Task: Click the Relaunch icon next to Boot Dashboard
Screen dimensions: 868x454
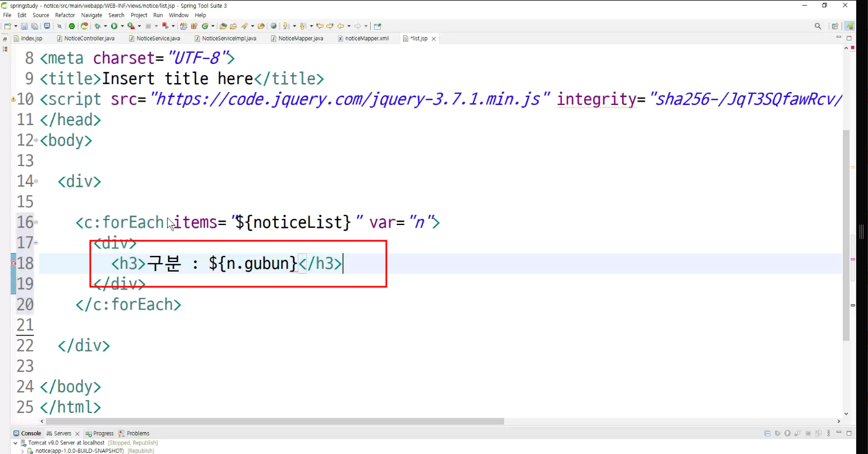Action: coord(84,26)
